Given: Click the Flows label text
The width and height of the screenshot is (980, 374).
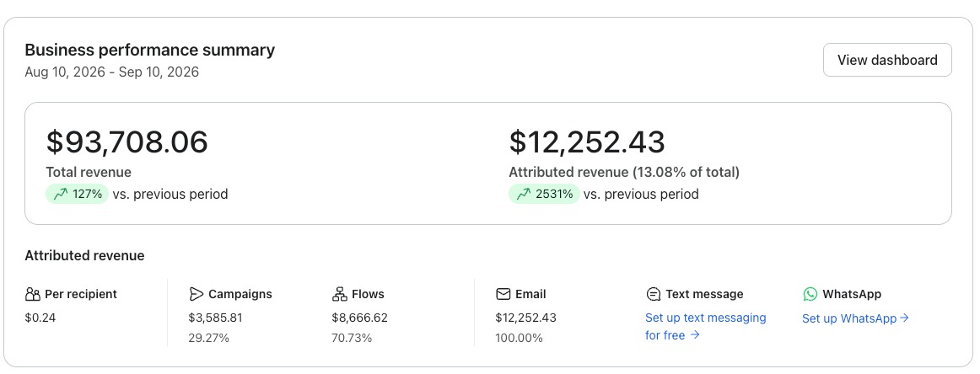Looking at the screenshot, I should 368,294.
